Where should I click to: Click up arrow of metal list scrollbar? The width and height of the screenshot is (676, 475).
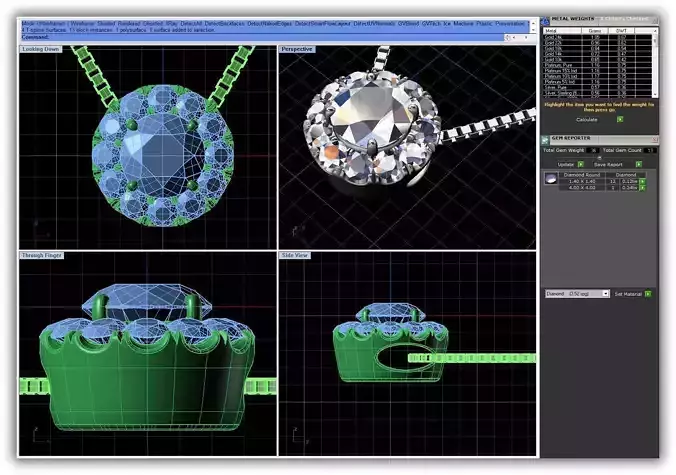(x=655, y=31)
